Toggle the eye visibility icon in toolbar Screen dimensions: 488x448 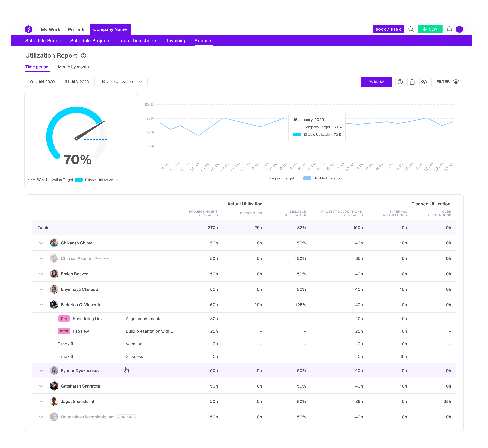point(424,82)
